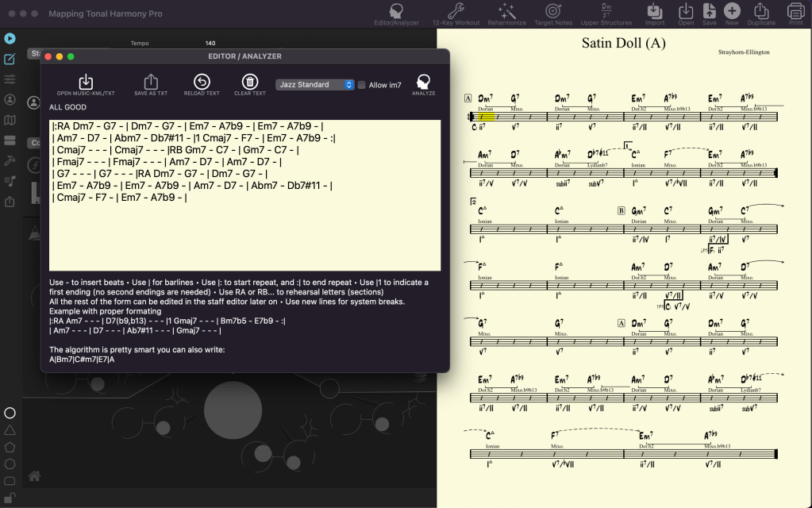Select the circle shape radio option
Image resolution: width=812 pixels, height=508 pixels.
click(10, 413)
